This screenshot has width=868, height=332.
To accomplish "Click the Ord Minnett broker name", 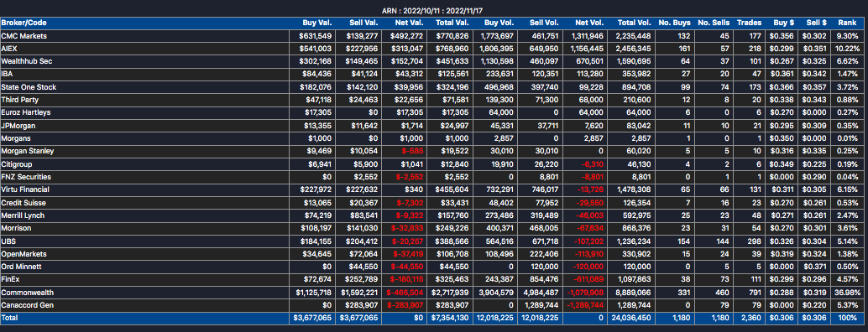I will point(20,267).
